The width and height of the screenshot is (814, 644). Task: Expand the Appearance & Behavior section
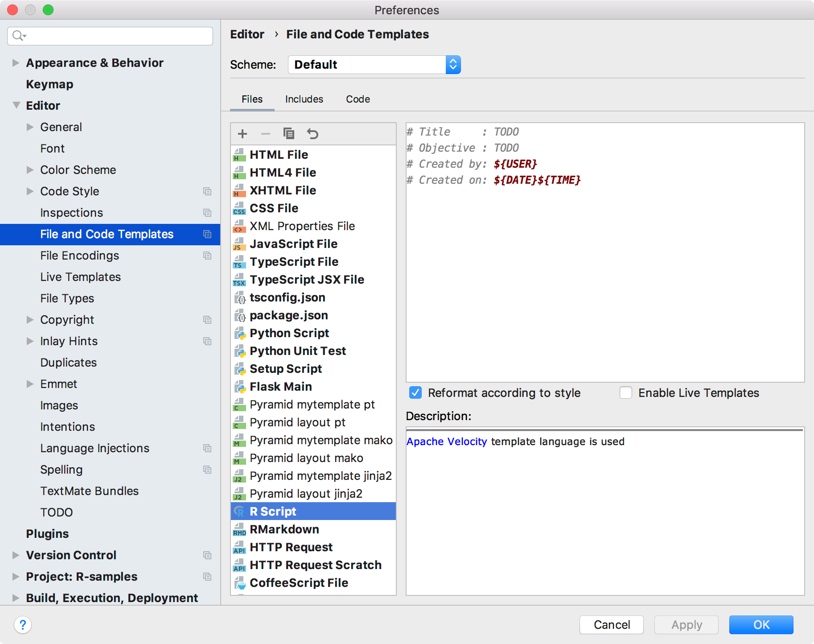(16, 62)
